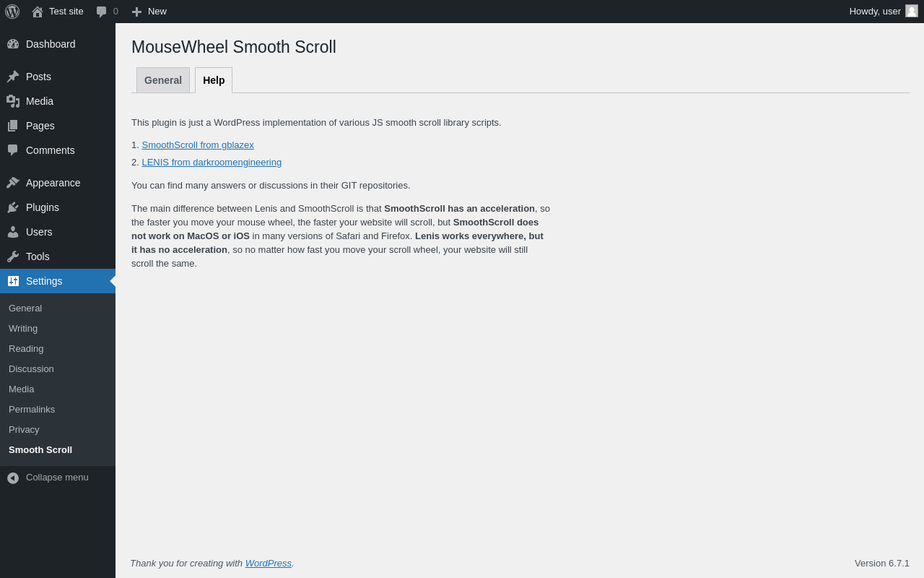Open Appearance paintbrush icon
This screenshot has width=924, height=578.
pyautogui.click(x=13, y=183)
